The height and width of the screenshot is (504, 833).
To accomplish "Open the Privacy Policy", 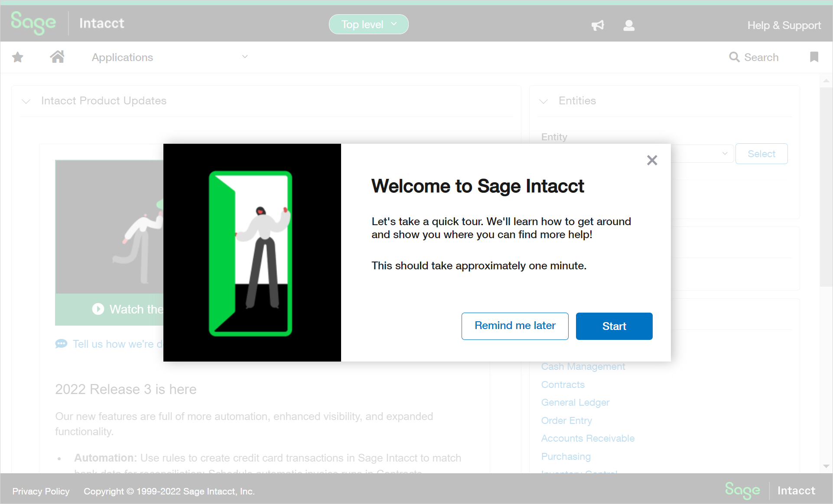I will tap(41, 491).
